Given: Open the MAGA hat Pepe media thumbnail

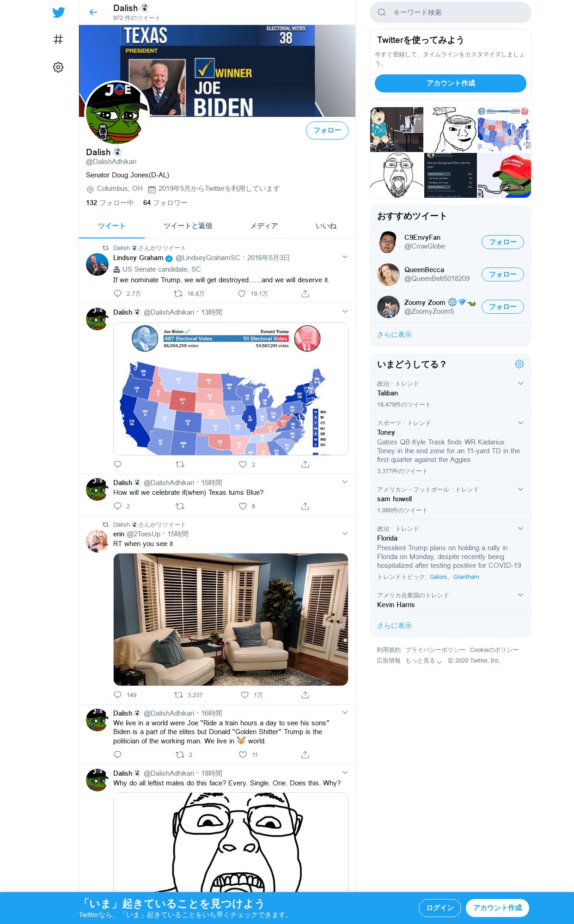Looking at the screenshot, I should [504, 176].
